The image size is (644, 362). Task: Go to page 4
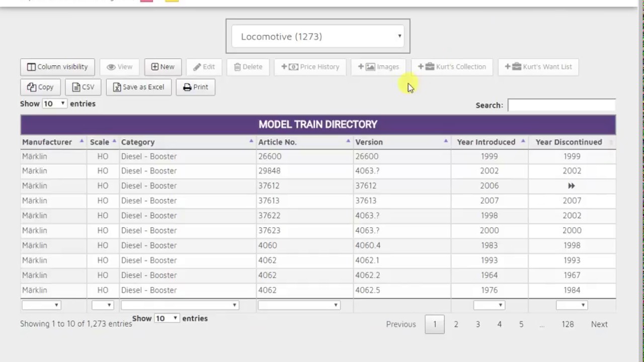coord(500,324)
